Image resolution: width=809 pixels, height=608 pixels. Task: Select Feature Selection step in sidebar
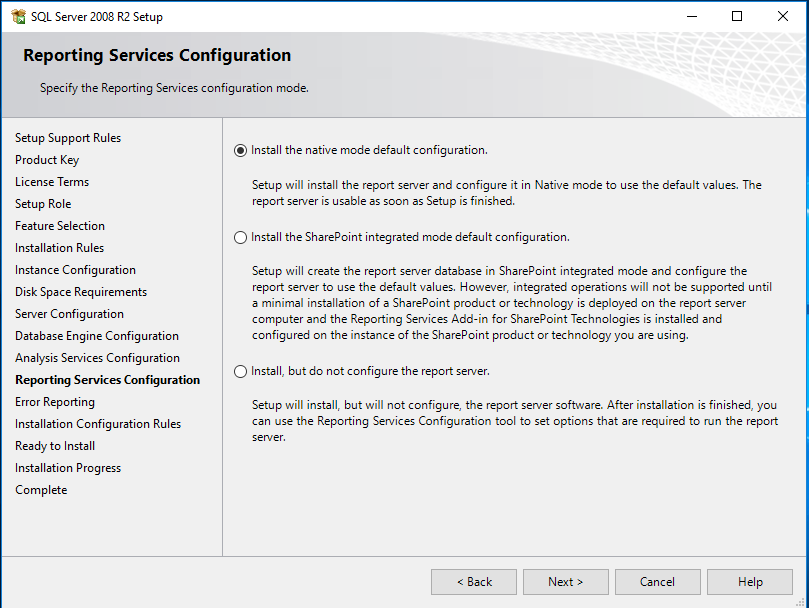click(x=60, y=226)
